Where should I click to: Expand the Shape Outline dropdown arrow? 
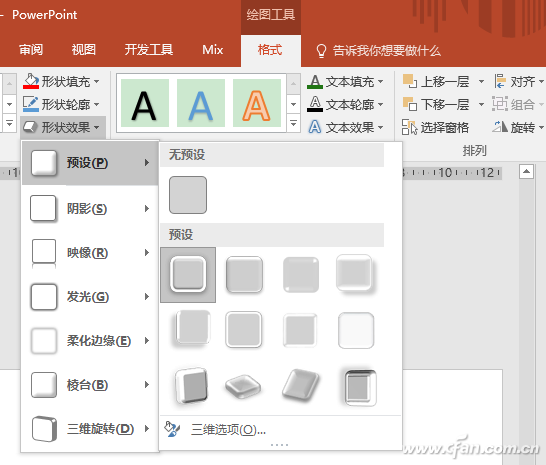(96, 104)
